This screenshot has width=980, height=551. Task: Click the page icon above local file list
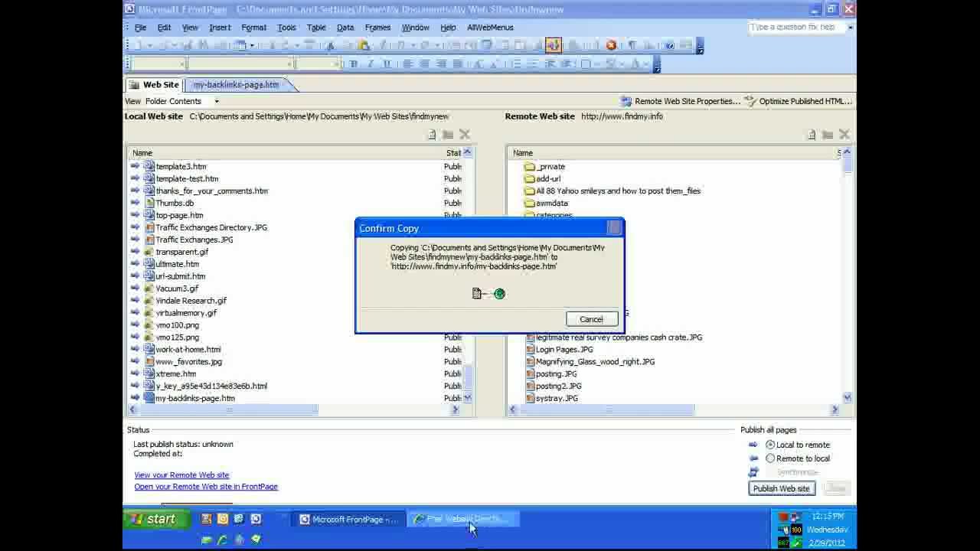pos(432,135)
